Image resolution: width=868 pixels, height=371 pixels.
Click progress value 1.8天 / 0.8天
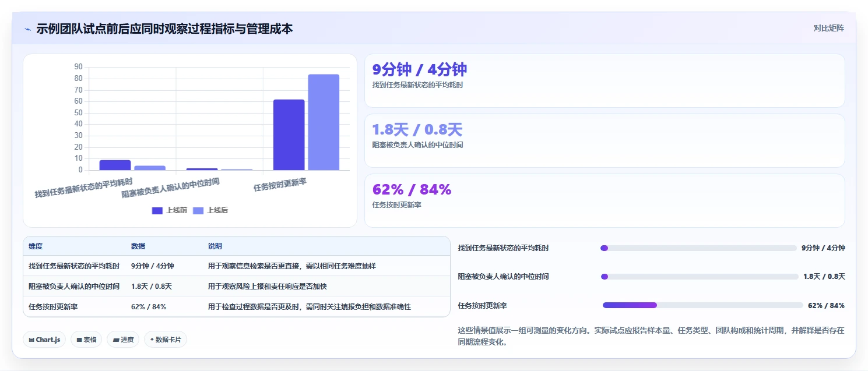click(x=824, y=277)
